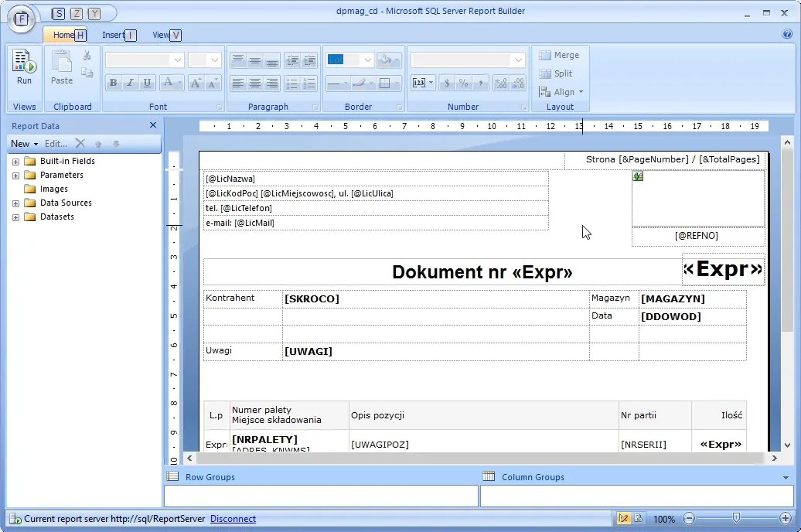Apply numbered list formatting
The height and width of the screenshot is (532, 801).
tap(309, 83)
